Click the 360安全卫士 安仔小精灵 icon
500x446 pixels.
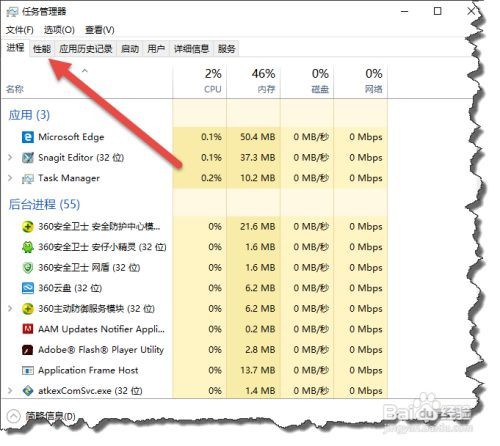pyautogui.click(x=28, y=247)
